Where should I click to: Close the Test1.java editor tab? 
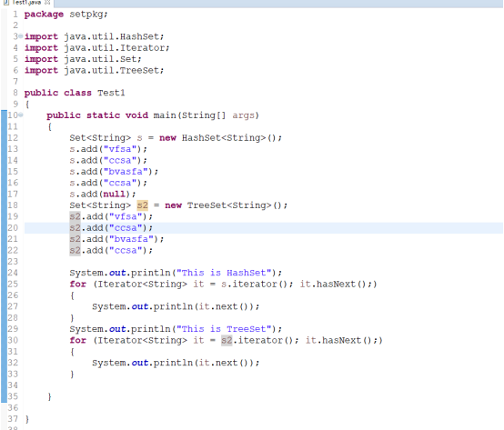click(47, 2)
